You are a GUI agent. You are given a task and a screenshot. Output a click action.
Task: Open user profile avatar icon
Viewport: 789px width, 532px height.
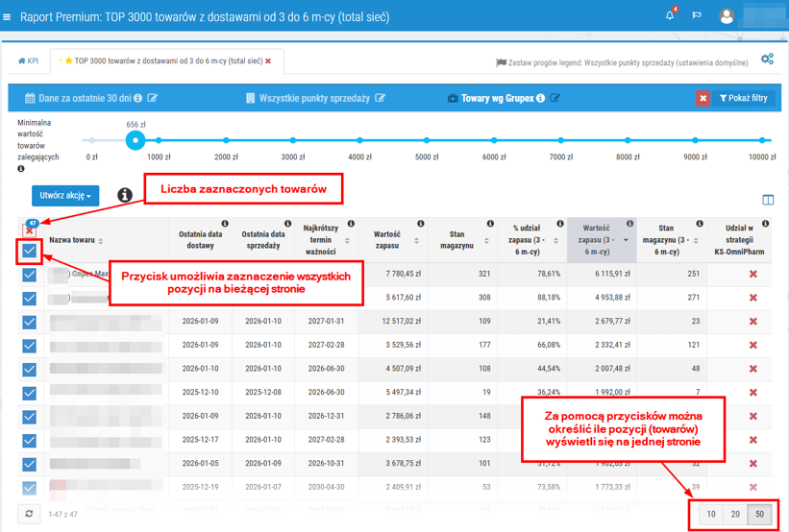727,16
